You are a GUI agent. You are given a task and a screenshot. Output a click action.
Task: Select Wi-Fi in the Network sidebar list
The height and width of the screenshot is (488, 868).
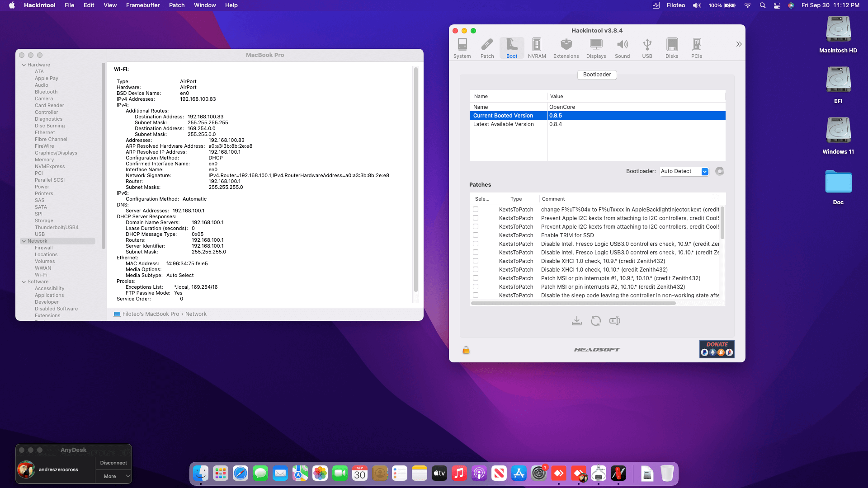41,275
